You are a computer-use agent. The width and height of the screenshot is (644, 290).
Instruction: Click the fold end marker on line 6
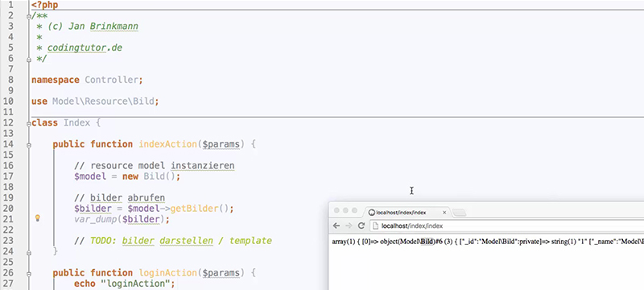click(x=28, y=59)
